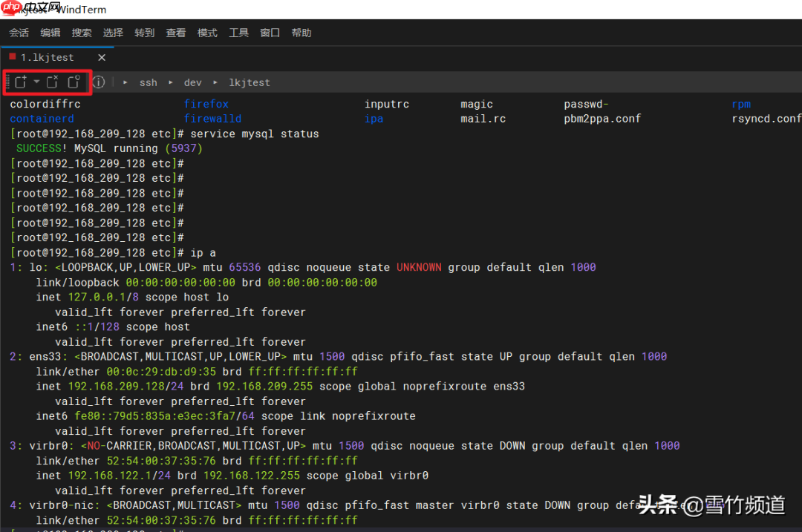
Task: Click the ssh breadcrumb segment
Action: click(149, 82)
